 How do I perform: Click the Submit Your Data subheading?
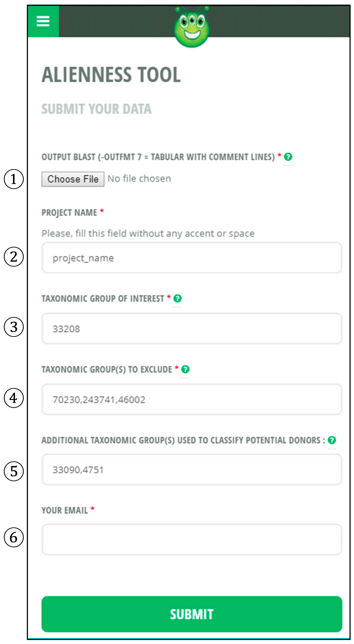tap(96, 109)
